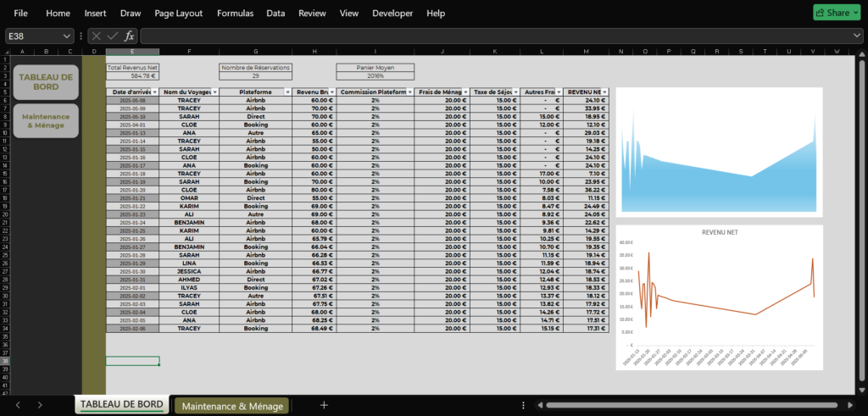Open the Help tab
The width and height of the screenshot is (868, 416).
click(436, 14)
